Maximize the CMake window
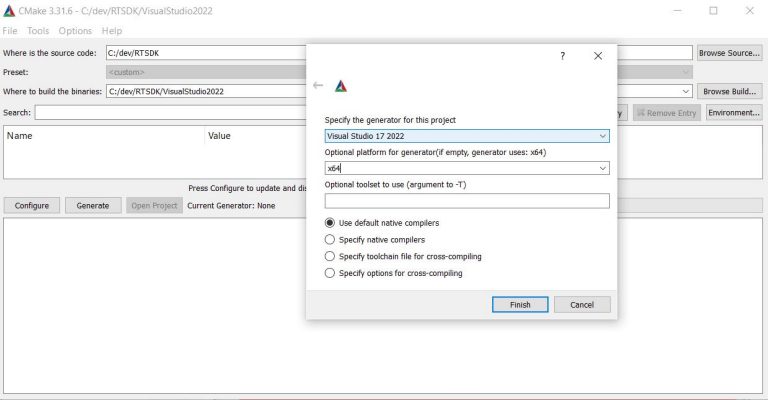768x400 pixels. pyautogui.click(x=714, y=11)
